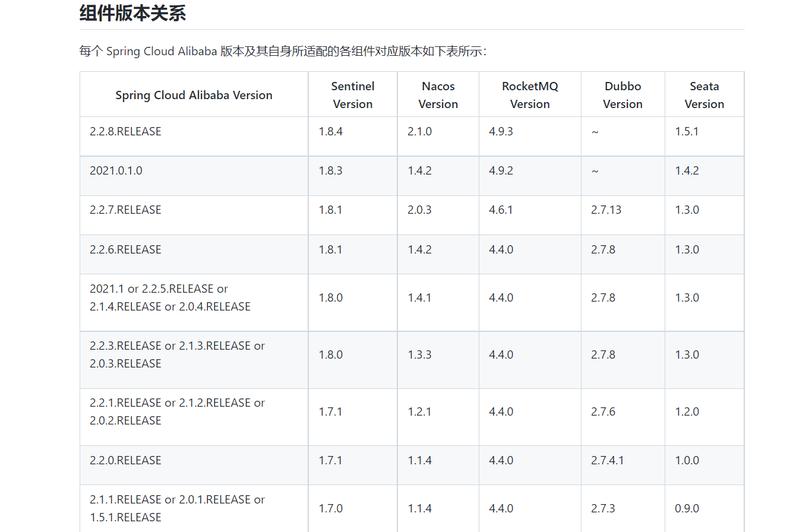Click Sentinel "1.7.1" in the 2.2.1.RELEASE row

330,411
